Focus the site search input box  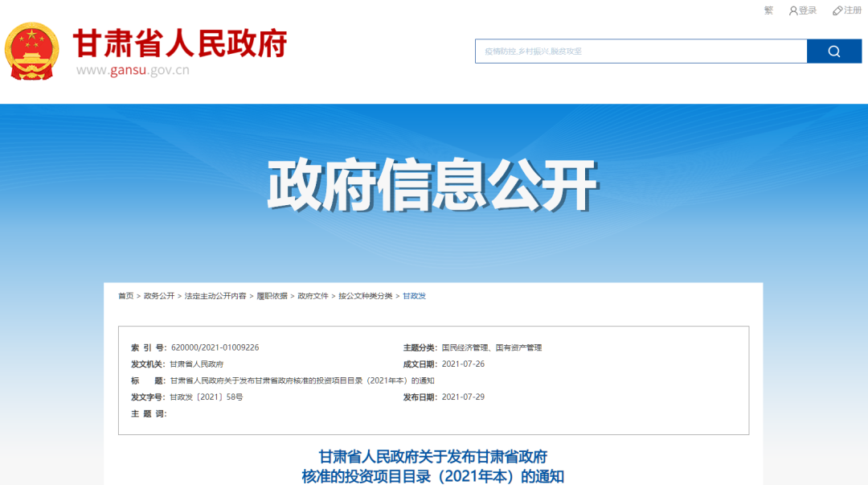pos(641,51)
